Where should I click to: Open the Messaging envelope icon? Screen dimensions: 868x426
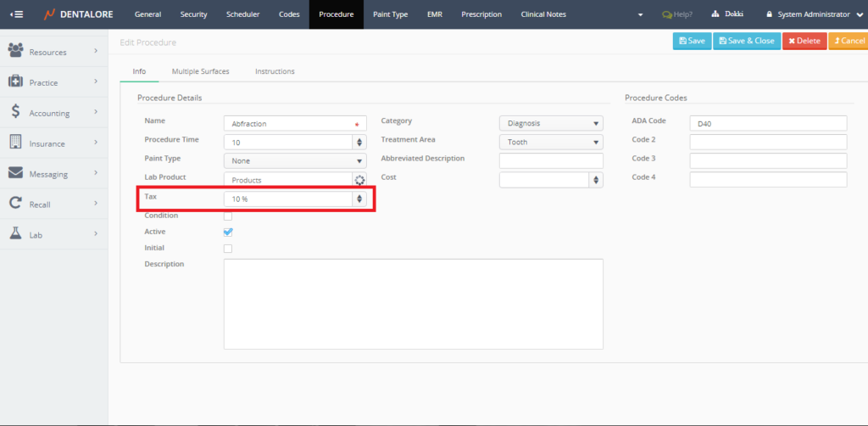pyautogui.click(x=15, y=173)
